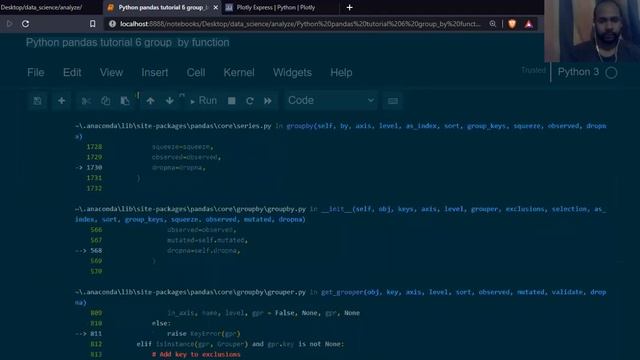Open Brave Rewards triangle icon

[529, 24]
